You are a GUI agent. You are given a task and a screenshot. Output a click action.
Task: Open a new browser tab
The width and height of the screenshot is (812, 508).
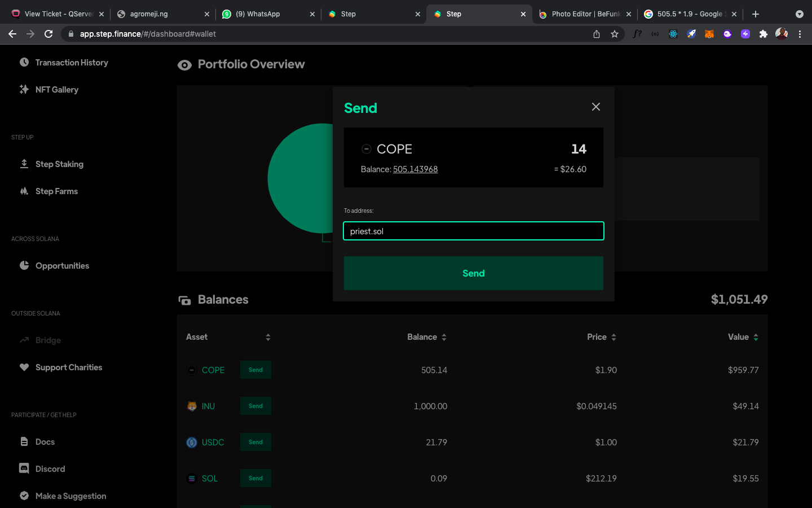[x=756, y=14]
